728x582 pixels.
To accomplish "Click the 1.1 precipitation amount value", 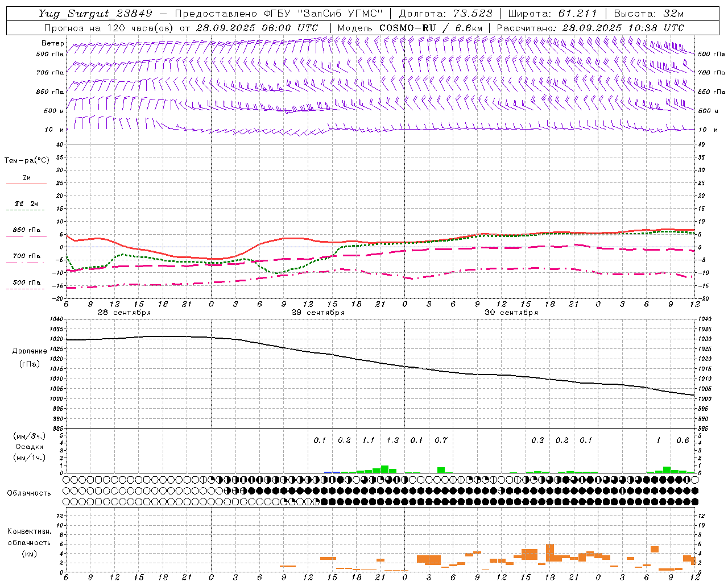I will coord(369,440).
